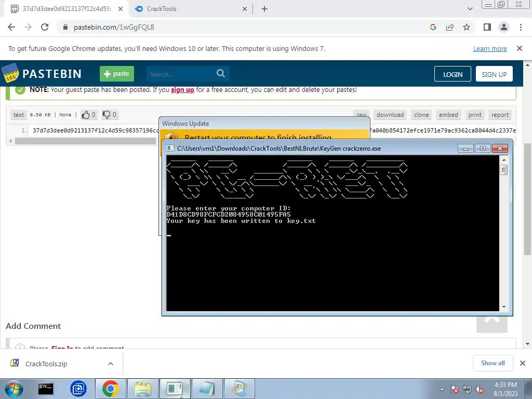Bookmark this page with the star

[467, 27]
